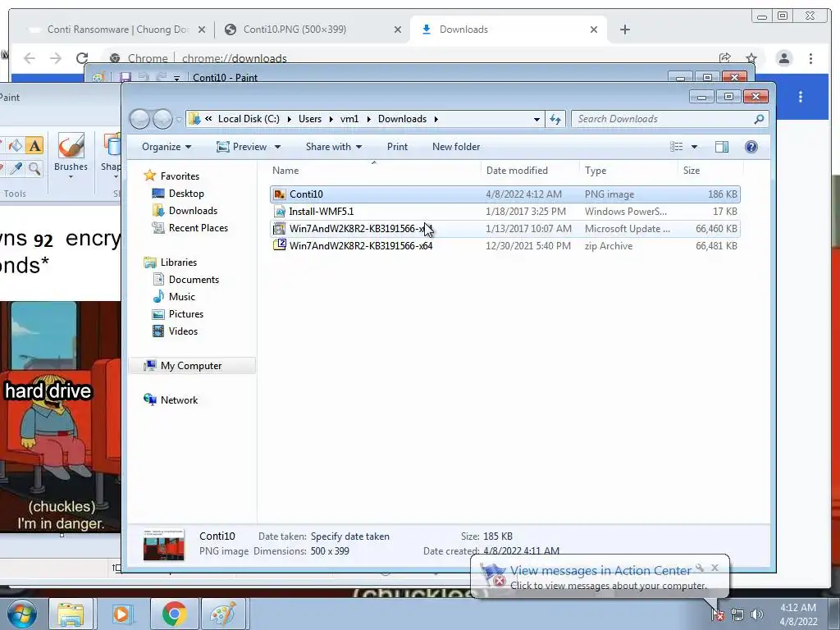Click the Preview button
The width and height of the screenshot is (840, 630).
pyautogui.click(x=242, y=147)
